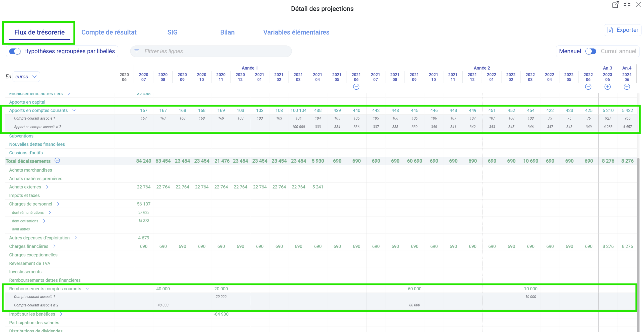The image size is (644, 332).
Task: Collapse Année 2 with minus icon
Action: (x=588, y=87)
